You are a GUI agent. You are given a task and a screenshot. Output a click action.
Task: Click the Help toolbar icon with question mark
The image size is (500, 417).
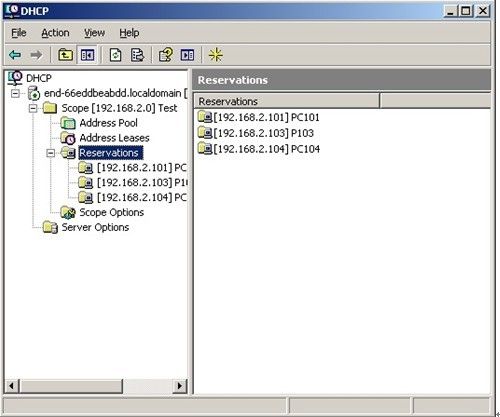(166, 55)
